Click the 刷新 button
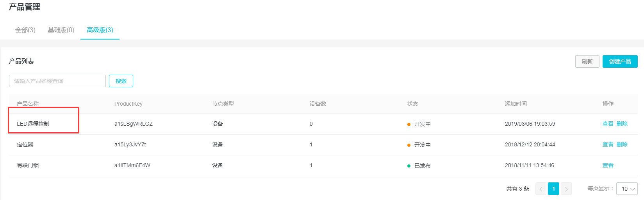644x200 pixels. tap(587, 61)
